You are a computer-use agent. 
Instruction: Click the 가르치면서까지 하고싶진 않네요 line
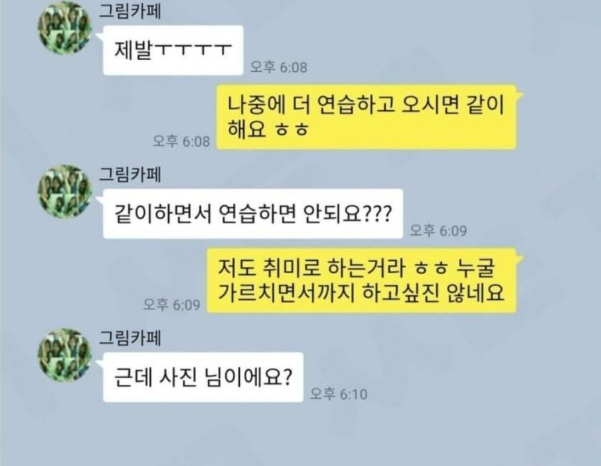click(x=361, y=293)
